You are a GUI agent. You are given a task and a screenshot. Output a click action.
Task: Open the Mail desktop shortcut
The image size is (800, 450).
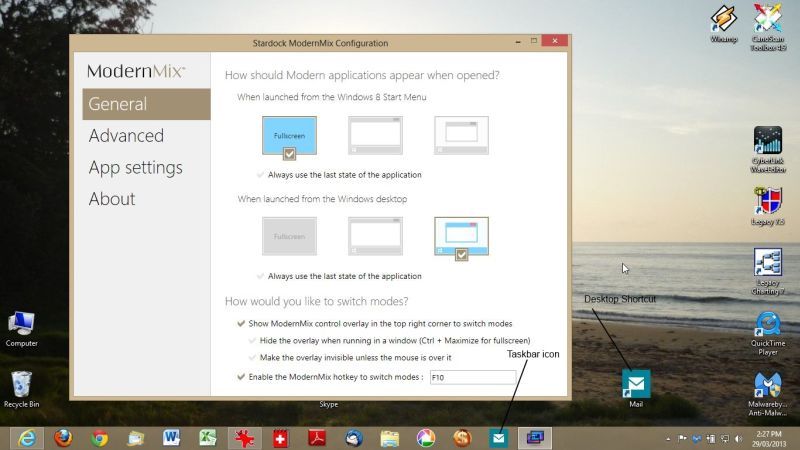[x=636, y=389]
